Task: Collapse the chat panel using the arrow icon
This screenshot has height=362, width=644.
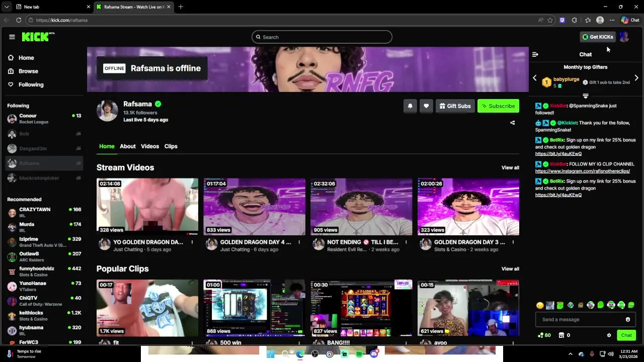Action: click(x=535, y=54)
